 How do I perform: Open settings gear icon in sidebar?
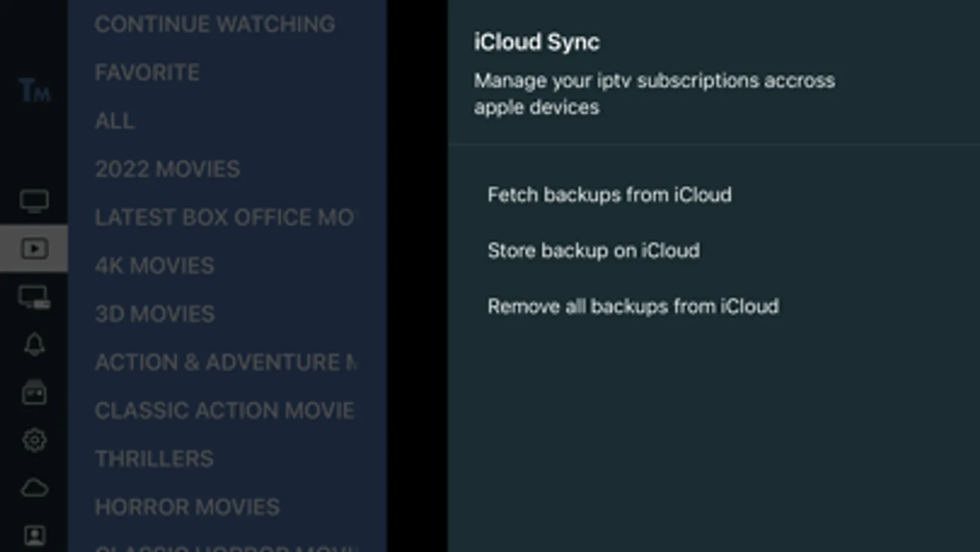coord(34,440)
